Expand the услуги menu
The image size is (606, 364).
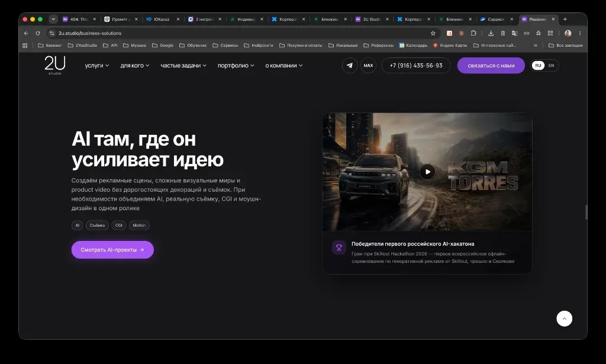pos(97,66)
